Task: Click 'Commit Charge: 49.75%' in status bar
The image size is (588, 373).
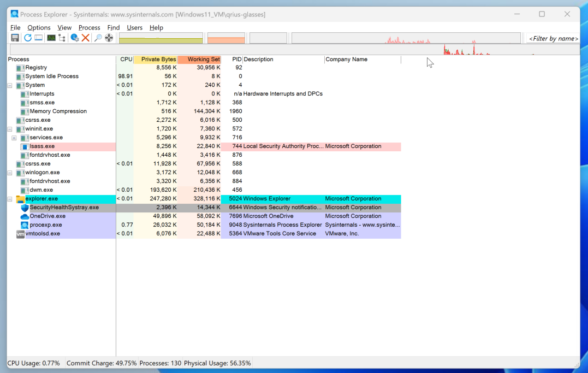Action: (x=102, y=363)
